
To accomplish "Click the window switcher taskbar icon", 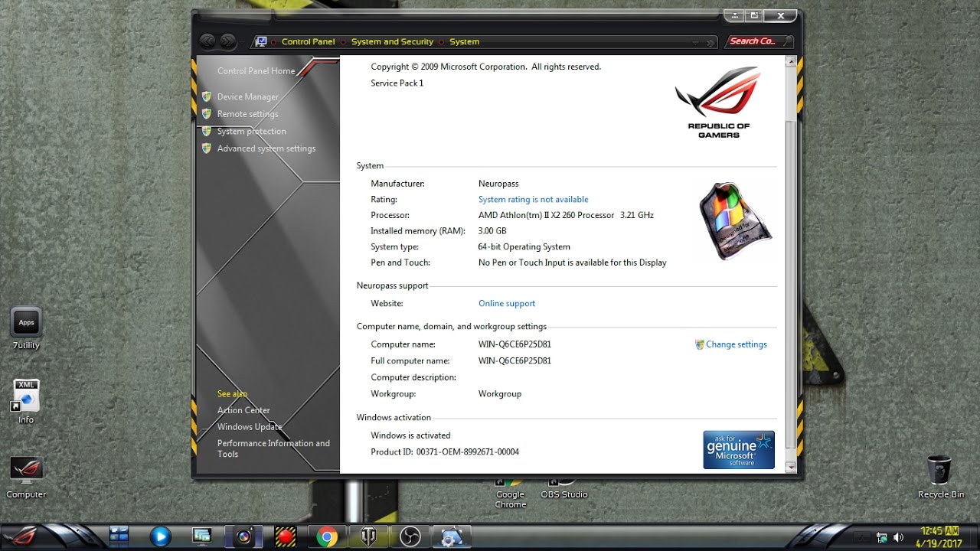I will click(119, 536).
